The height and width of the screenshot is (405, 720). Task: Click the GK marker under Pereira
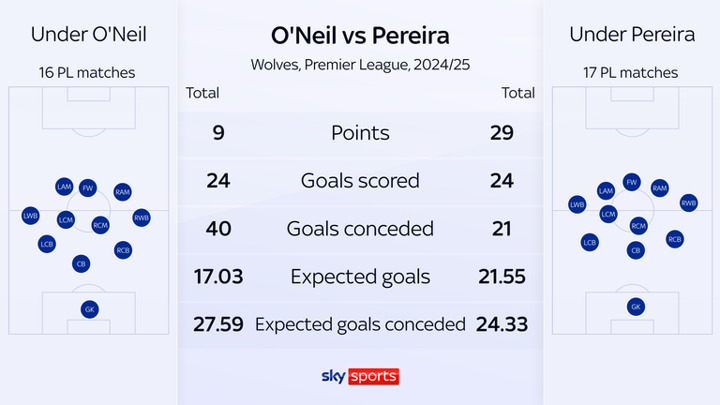point(635,307)
